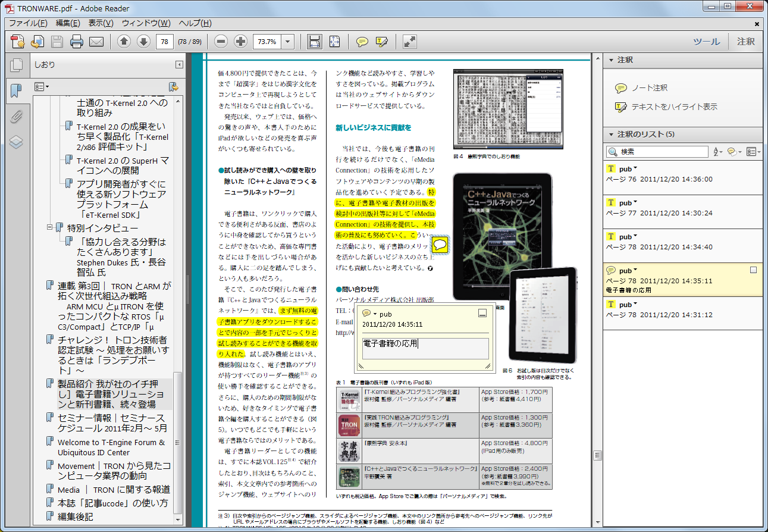Click the page number input field

coord(164,42)
